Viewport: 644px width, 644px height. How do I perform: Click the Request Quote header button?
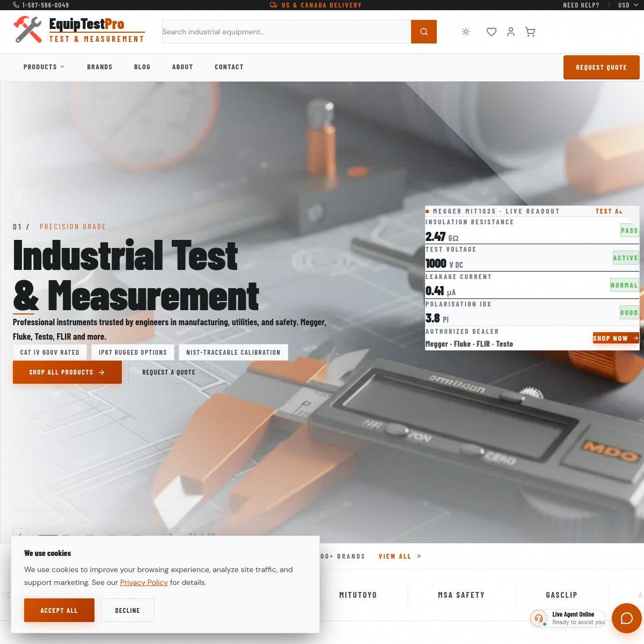pyautogui.click(x=602, y=67)
